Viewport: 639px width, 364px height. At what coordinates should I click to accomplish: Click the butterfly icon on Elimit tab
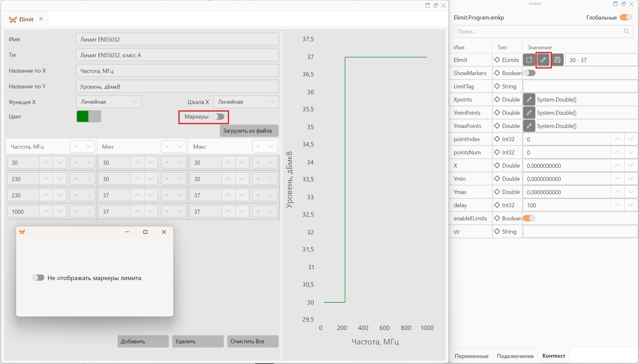tap(13, 19)
